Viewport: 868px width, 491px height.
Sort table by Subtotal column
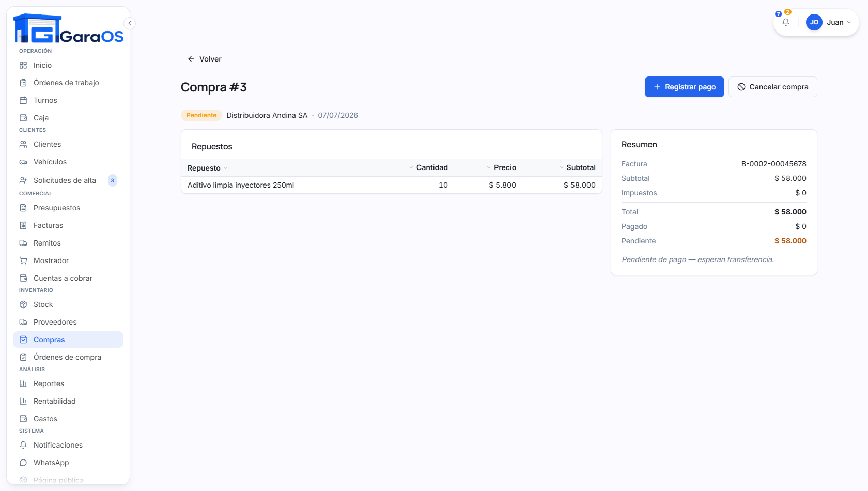pos(577,167)
